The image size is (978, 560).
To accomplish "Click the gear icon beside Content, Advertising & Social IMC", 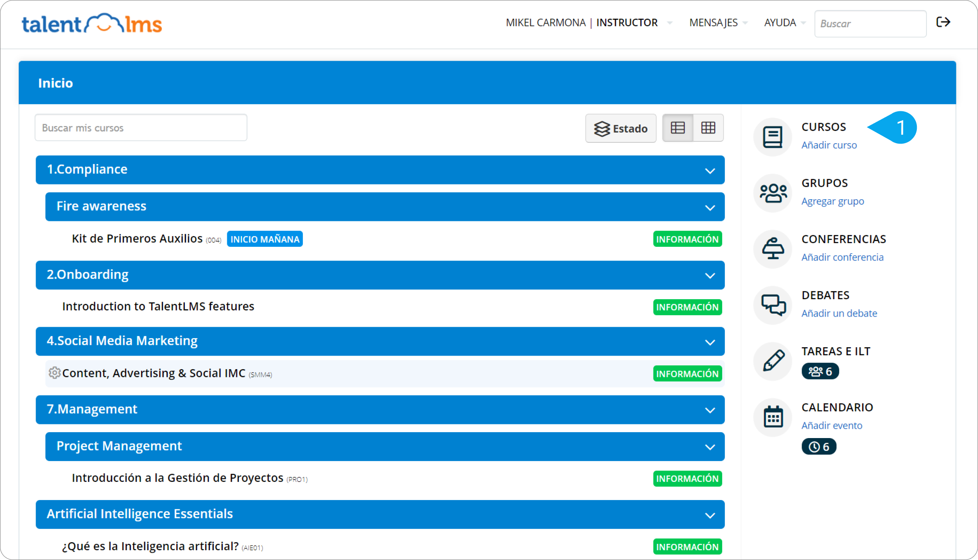I will pos(54,373).
